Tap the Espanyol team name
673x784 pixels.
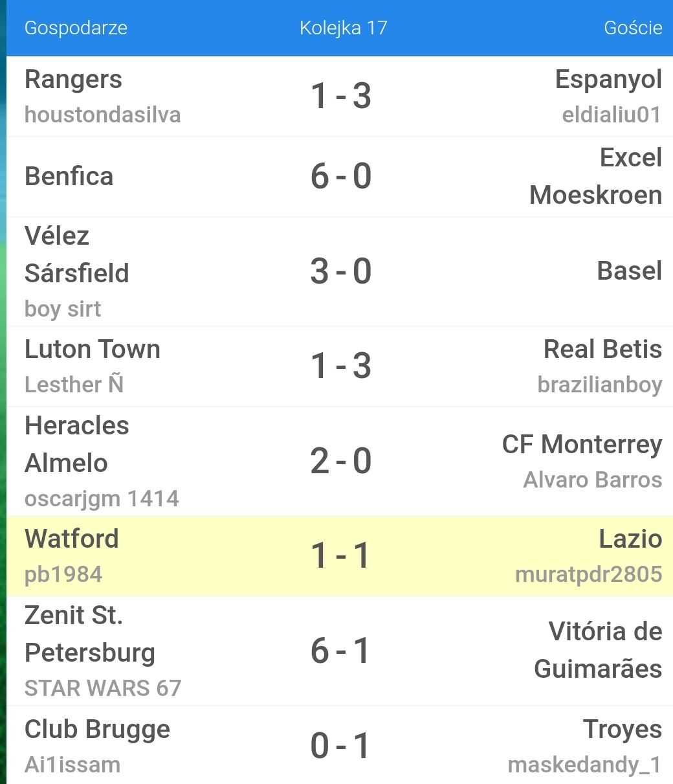tap(608, 80)
